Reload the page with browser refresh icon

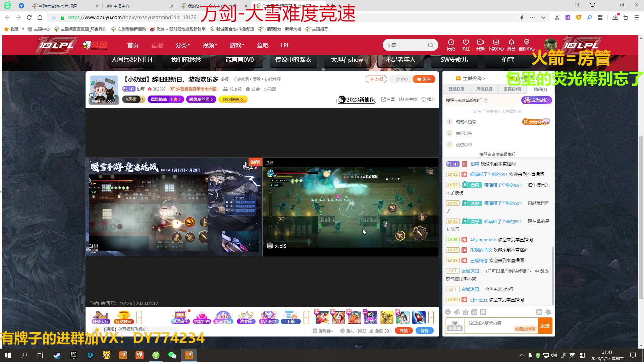29,17
